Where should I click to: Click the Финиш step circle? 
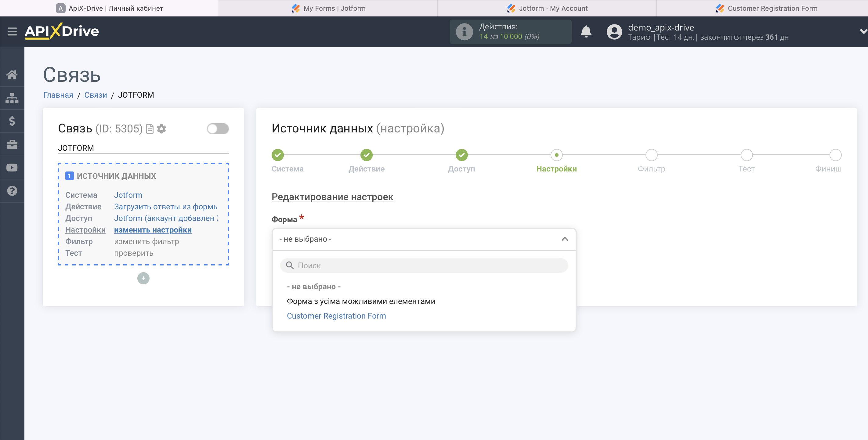click(x=835, y=155)
